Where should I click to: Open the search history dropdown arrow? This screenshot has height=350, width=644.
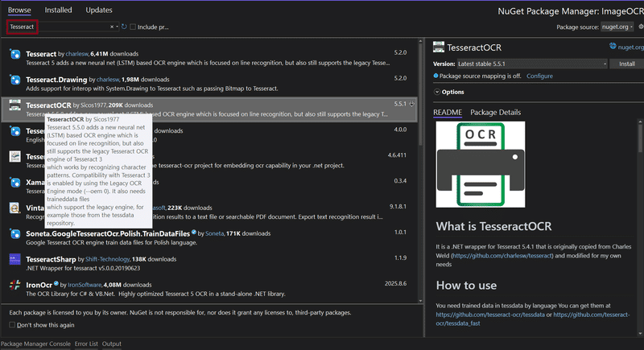pos(117,27)
